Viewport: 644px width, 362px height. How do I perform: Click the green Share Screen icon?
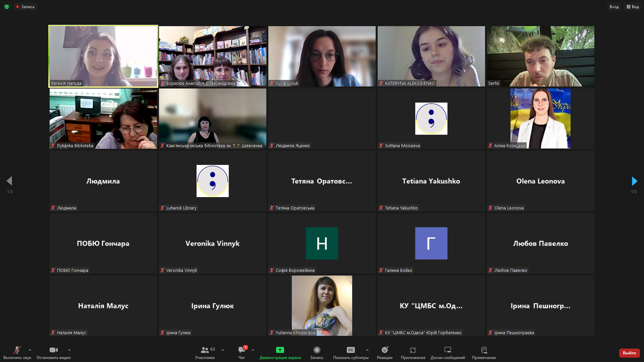[x=280, y=350]
